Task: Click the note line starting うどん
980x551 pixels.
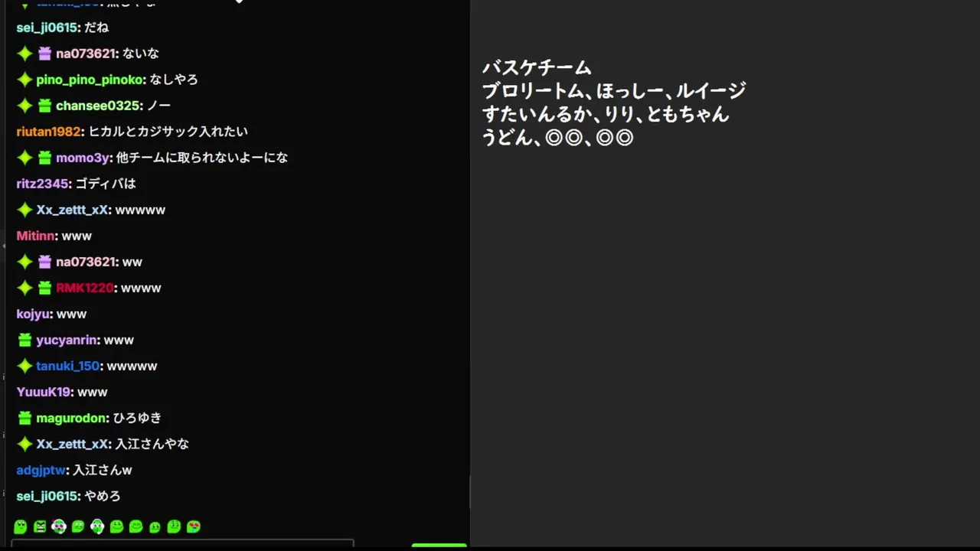Action: pos(557,138)
